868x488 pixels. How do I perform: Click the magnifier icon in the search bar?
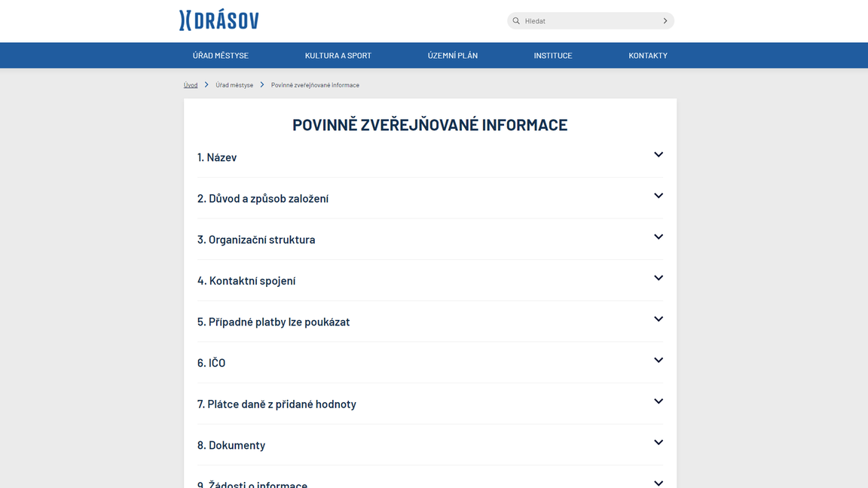pyautogui.click(x=516, y=20)
